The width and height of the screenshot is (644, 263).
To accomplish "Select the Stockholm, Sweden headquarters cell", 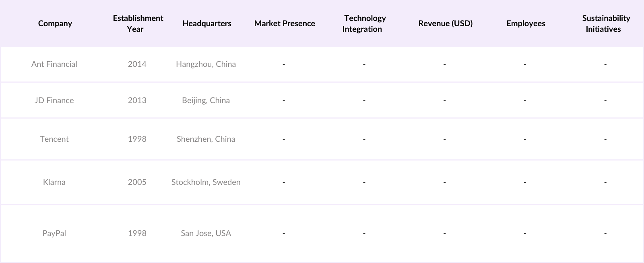I will [x=206, y=182].
